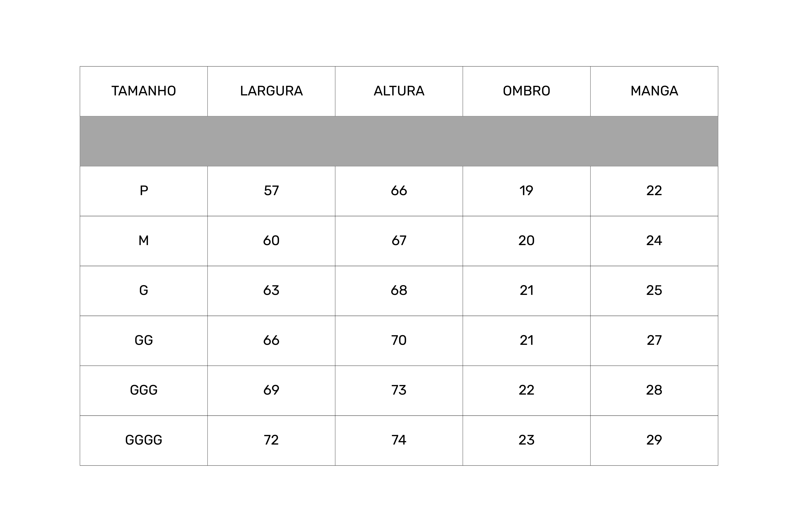Click the LARGURA column header
The height and width of the screenshot is (532, 798).
[271, 91]
